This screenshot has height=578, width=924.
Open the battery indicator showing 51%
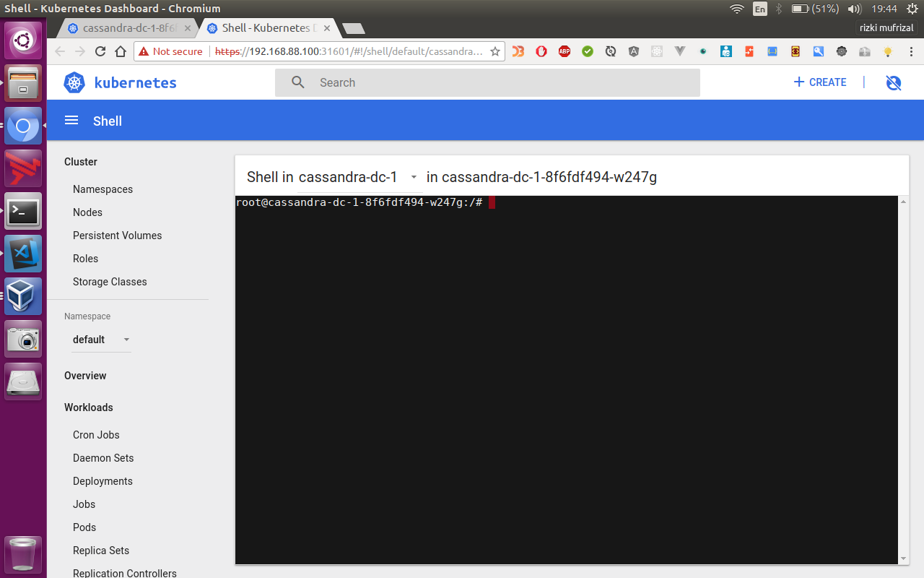(x=815, y=9)
